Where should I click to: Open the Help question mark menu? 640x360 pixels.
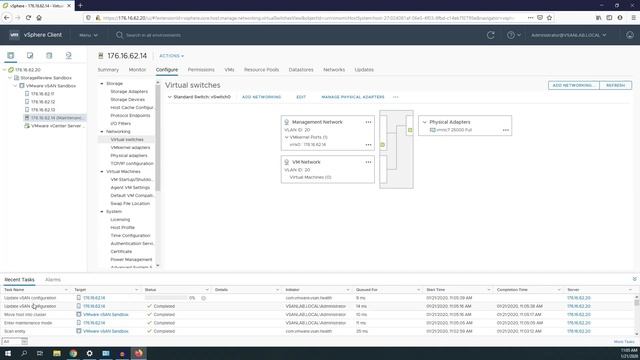pos(513,35)
